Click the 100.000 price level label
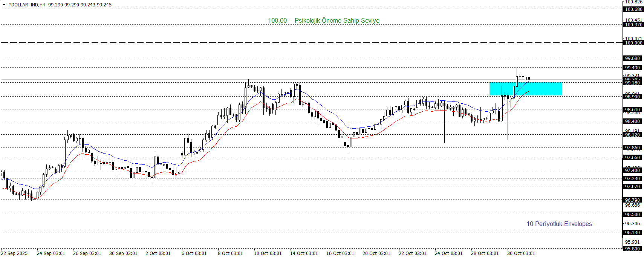This screenshot has width=644, height=258. coord(633,43)
